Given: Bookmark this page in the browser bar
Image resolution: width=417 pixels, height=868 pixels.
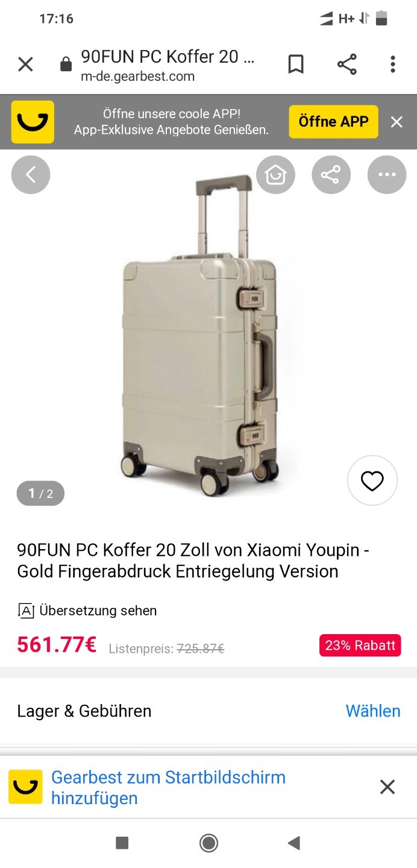Looking at the screenshot, I should click(296, 64).
